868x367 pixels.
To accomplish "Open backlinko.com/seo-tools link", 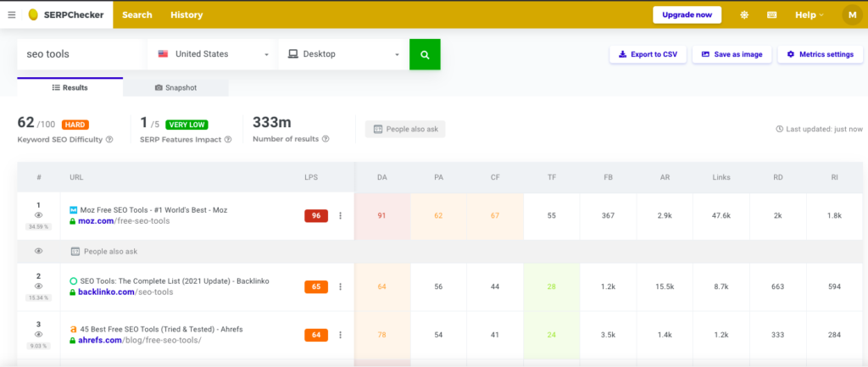I will click(x=125, y=292).
